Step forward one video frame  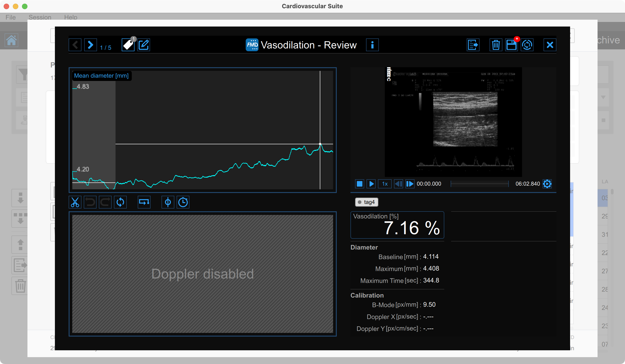(410, 184)
